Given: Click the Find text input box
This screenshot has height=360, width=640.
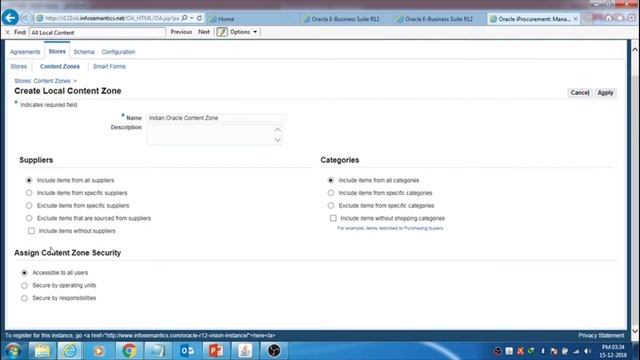Looking at the screenshot, I should point(98,32).
